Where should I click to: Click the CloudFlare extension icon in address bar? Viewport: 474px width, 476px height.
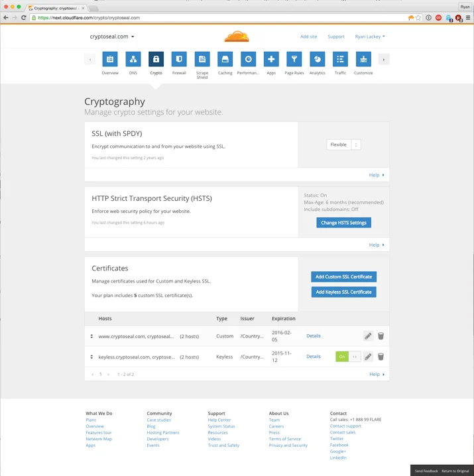coord(411,18)
